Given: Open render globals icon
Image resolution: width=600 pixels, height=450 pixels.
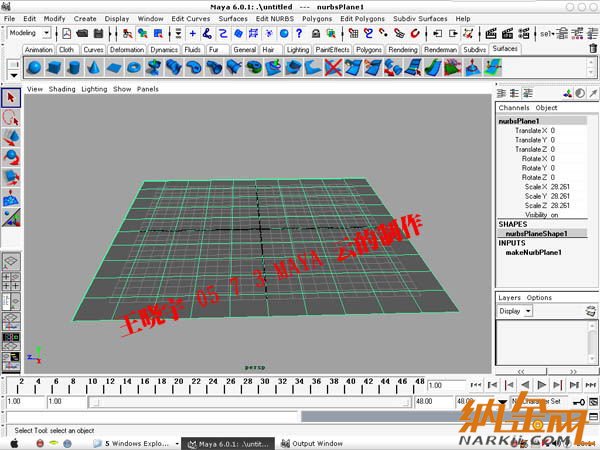Looking at the screenshot, I should 524,34.
